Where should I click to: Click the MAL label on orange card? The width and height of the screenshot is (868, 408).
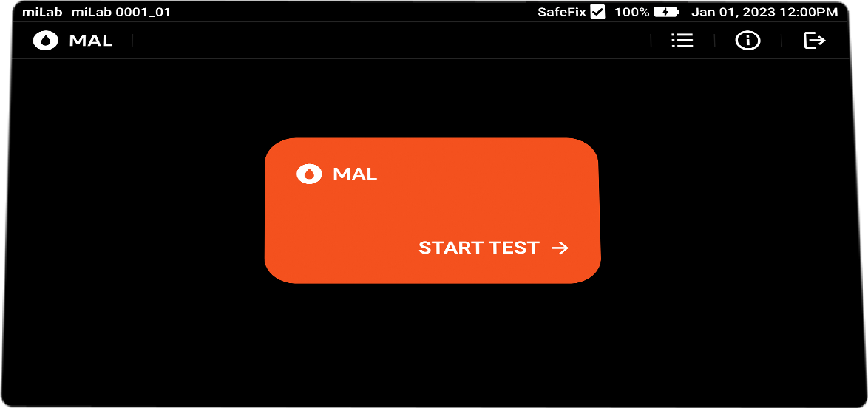click(x=355, y=174)
